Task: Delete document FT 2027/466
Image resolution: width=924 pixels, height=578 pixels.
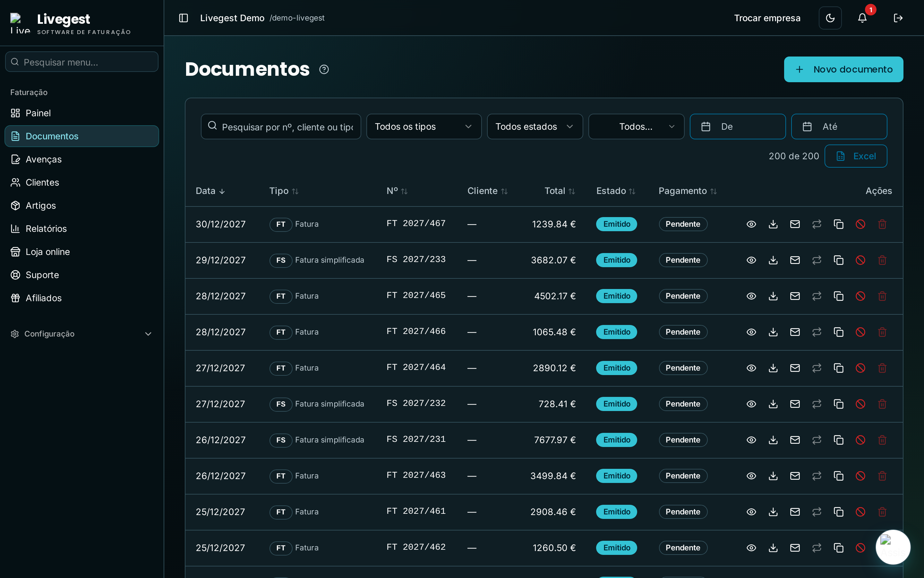Action: point(882,332)
